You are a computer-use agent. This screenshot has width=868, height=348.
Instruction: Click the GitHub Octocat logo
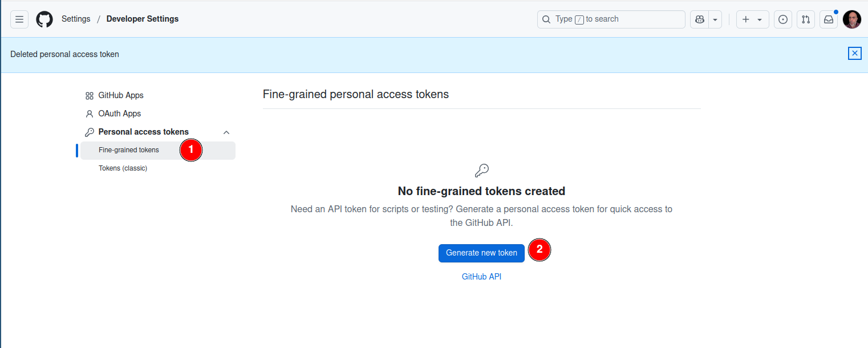(44, 19)
